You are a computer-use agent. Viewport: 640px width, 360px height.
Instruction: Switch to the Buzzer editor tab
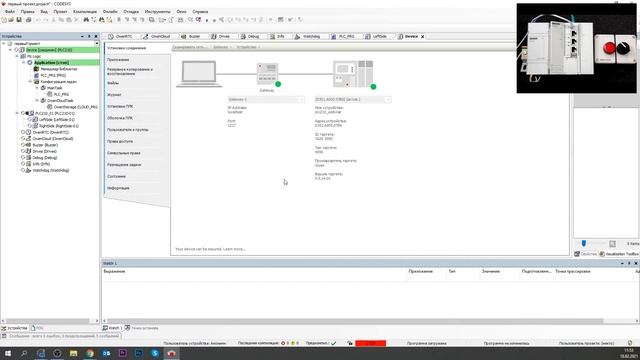pyautogui.click(x=191, y=36)
